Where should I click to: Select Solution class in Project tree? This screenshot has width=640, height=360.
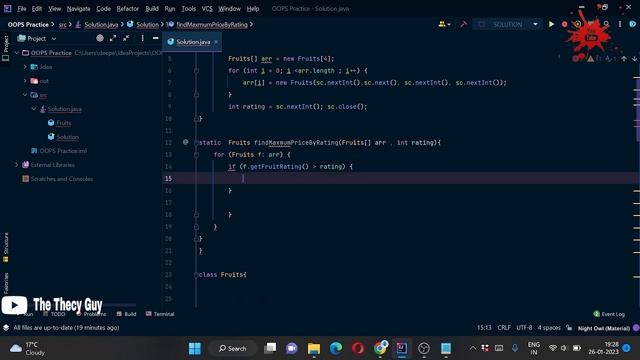tap(67, 137)
